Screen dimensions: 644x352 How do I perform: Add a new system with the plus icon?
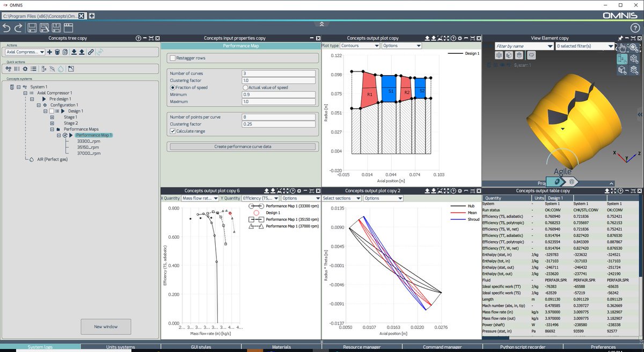pos(49,52)
